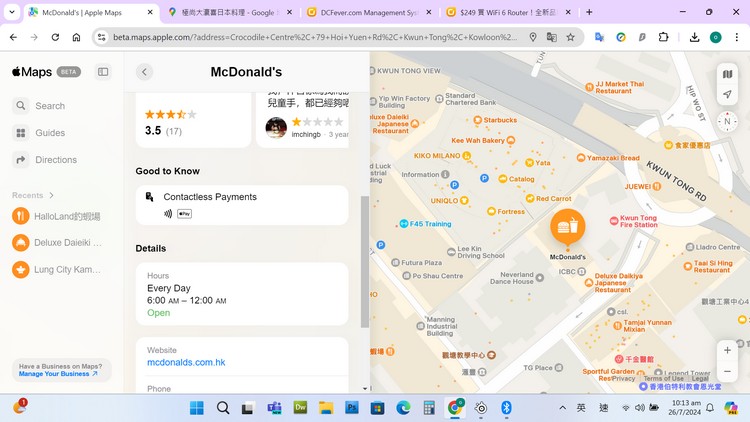Expand the Recents chevron
This screenshot has width=750, height=422.
(x=52, y=195)
